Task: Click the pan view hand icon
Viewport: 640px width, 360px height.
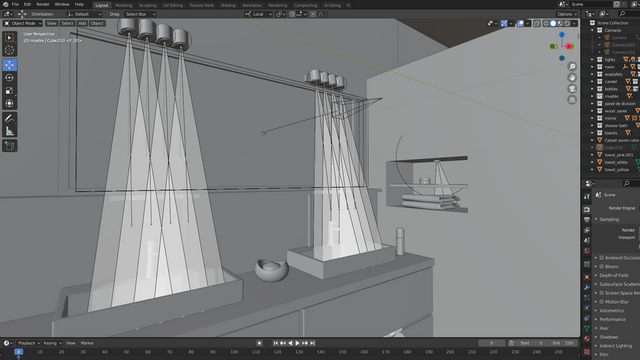Action: [x=572, y=78]
